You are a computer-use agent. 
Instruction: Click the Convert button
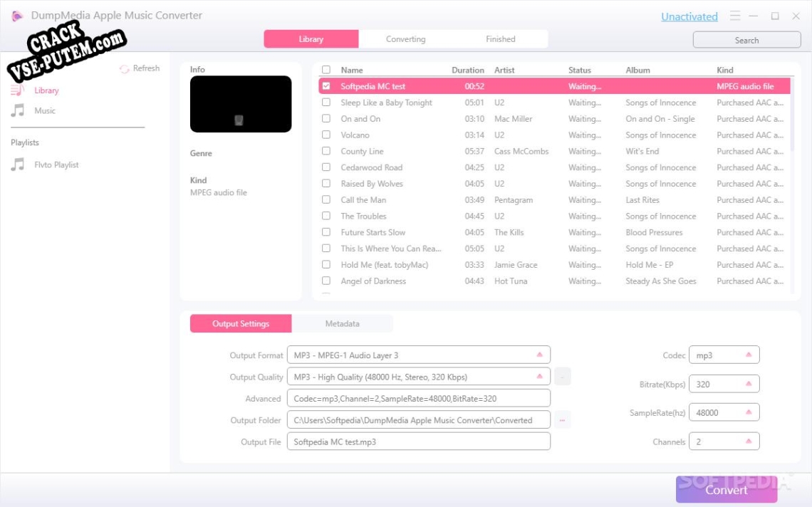coord(726,489)
